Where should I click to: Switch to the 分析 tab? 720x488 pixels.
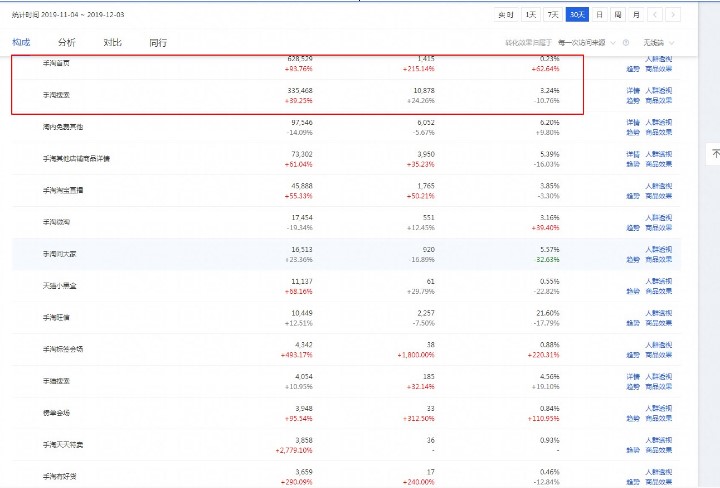coord(66,43)
